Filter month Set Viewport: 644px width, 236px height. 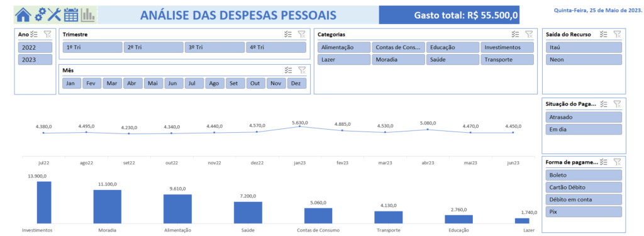click(235, 84)
